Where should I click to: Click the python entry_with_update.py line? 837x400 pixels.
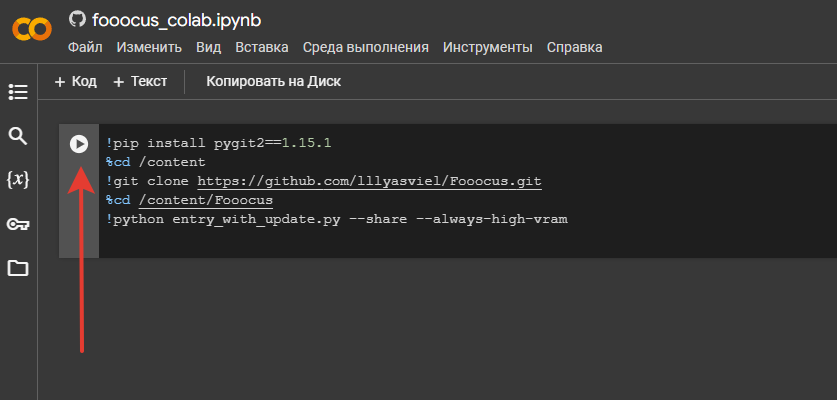337,219
